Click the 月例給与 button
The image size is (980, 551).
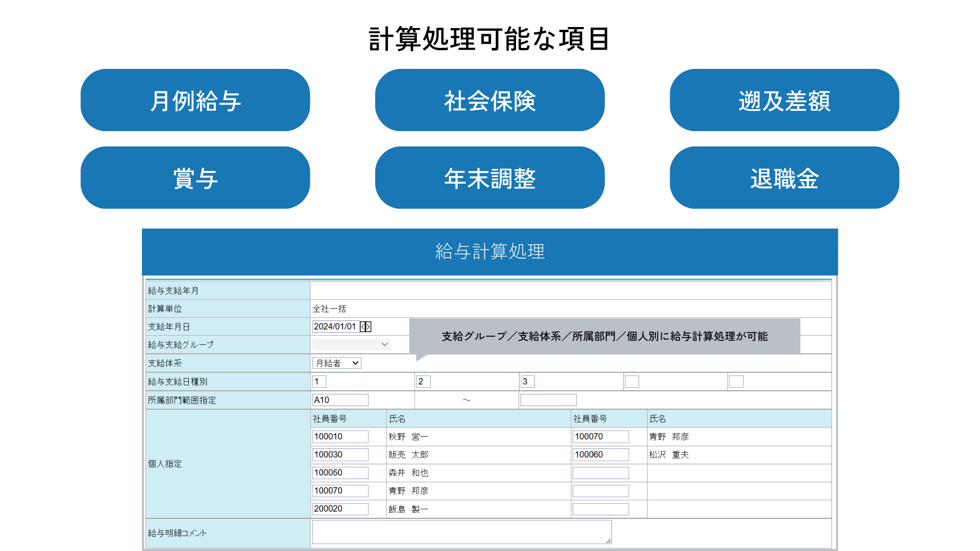(x=195, y=100)
